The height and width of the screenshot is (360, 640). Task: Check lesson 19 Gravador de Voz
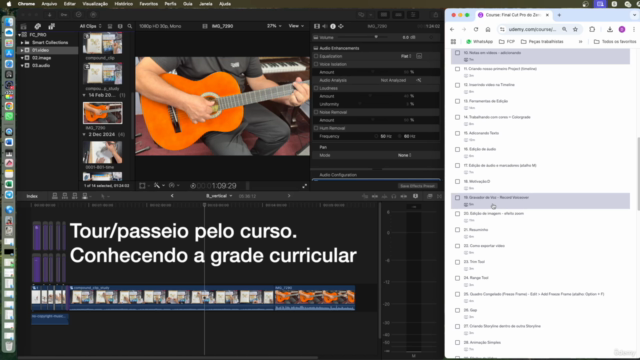point(458,198)
